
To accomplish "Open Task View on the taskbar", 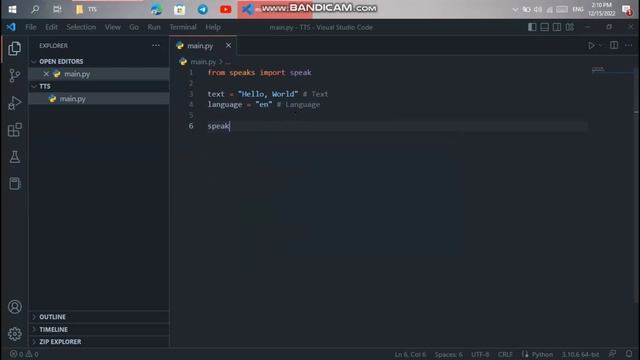I will (x=57, y=9).
